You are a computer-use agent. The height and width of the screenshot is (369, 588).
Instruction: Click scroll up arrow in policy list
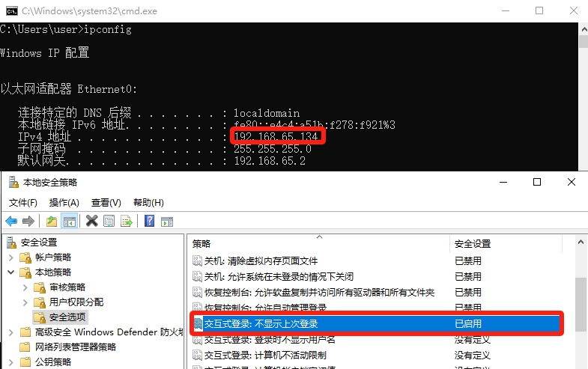coord(581,242)
